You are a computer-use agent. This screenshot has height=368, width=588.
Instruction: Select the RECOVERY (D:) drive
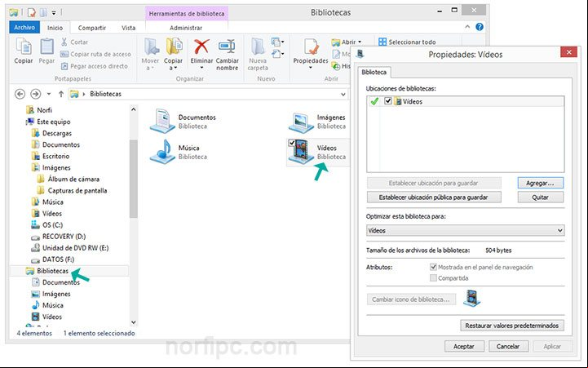click(x=59, y=237)
